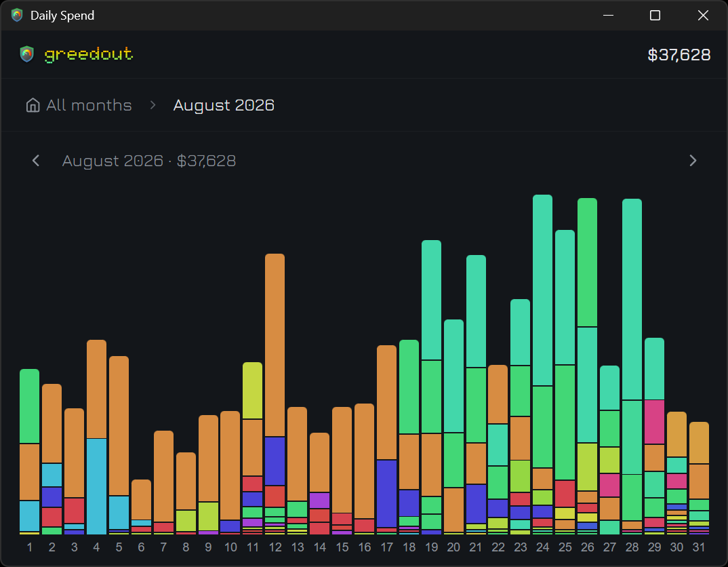728x567 pixels.
Task: Select the green top segment on day 18
Action: pos(409,387)
